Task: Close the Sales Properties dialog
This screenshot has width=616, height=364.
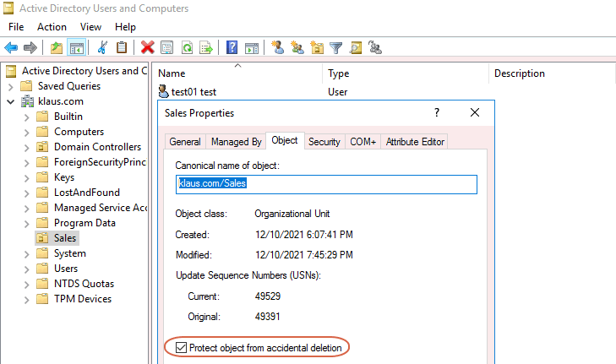Action: [x=475, y=112]
